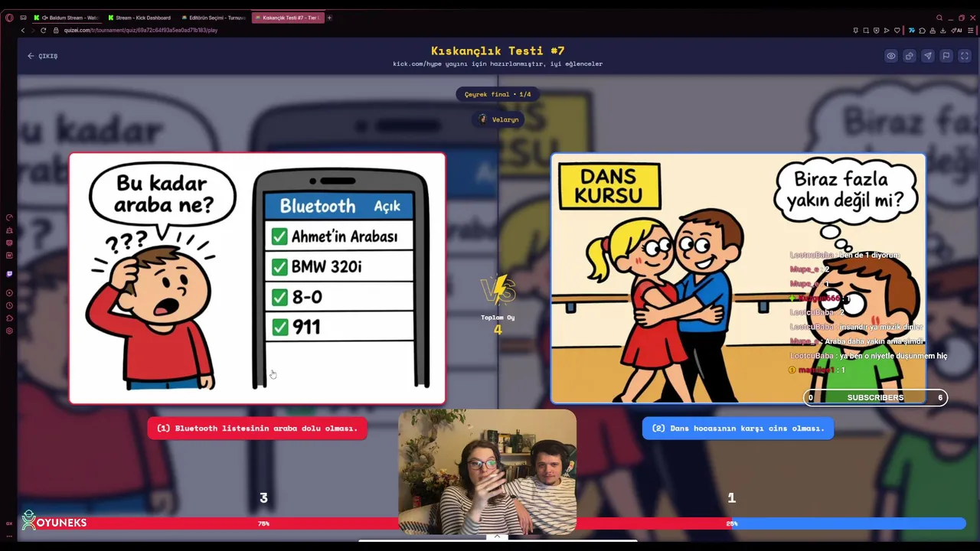Take a page snapshot

pyautogui.click(x=866, y=31)
